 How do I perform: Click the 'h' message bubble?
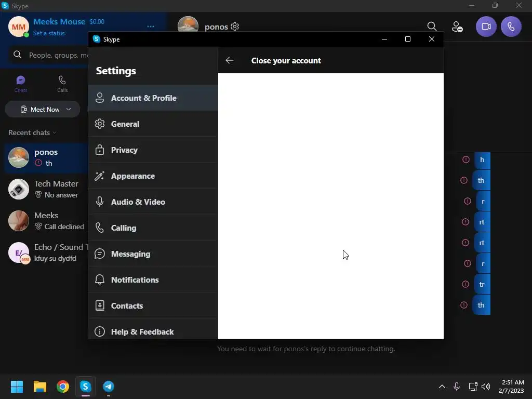(482, 160)
